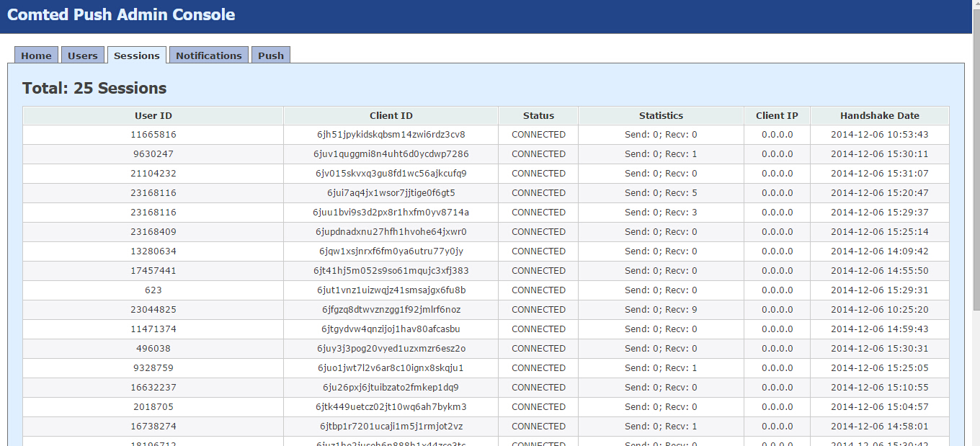Click statistics Send: 0; Recv: 9
Viewport: 980px width, 446px height.
coord(661,310)
